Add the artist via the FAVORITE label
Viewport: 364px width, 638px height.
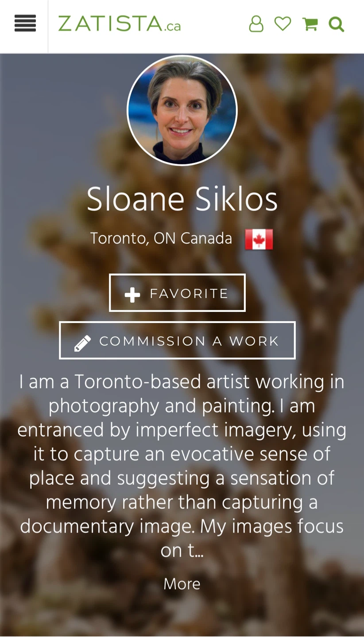pos(189,293)
